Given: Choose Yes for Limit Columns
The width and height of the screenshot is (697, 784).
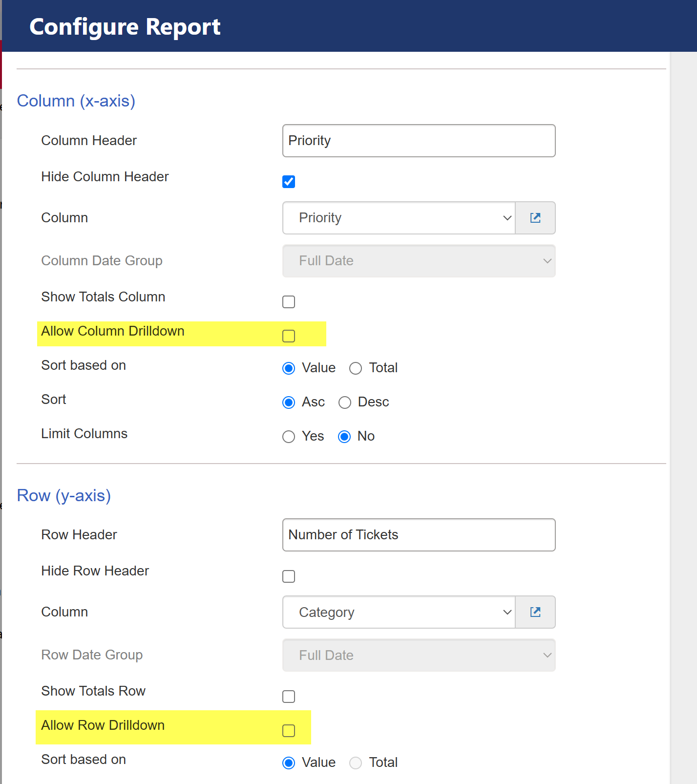Looking at the screenshot, I should (289, 437).
